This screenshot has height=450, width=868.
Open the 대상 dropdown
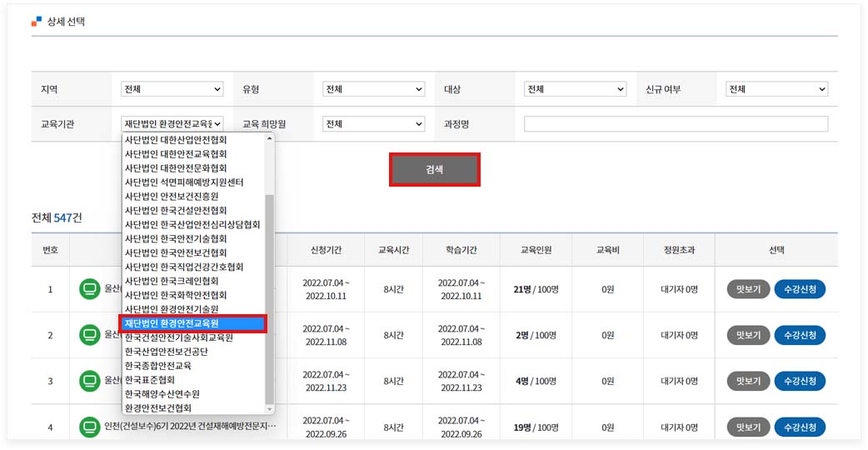(x=575, y=89)
